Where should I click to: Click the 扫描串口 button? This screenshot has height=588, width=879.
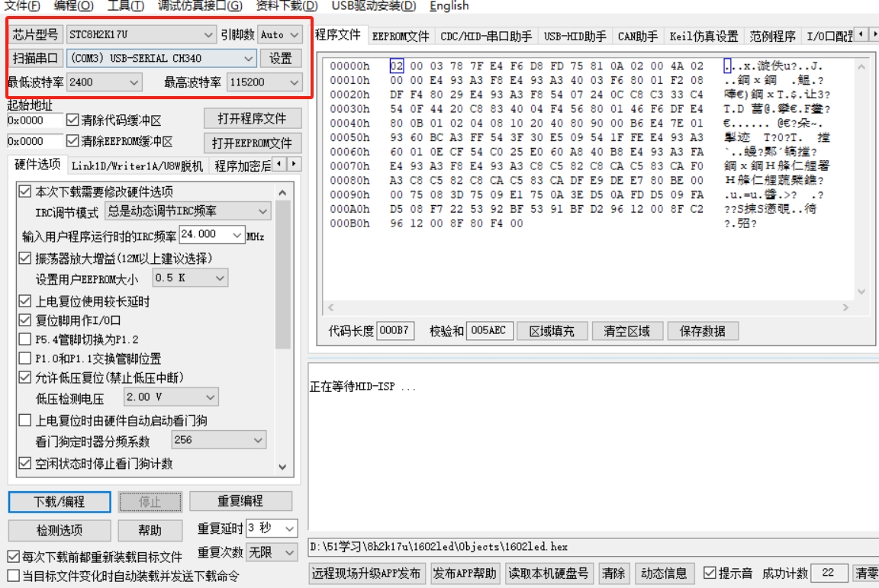[35, 58]
